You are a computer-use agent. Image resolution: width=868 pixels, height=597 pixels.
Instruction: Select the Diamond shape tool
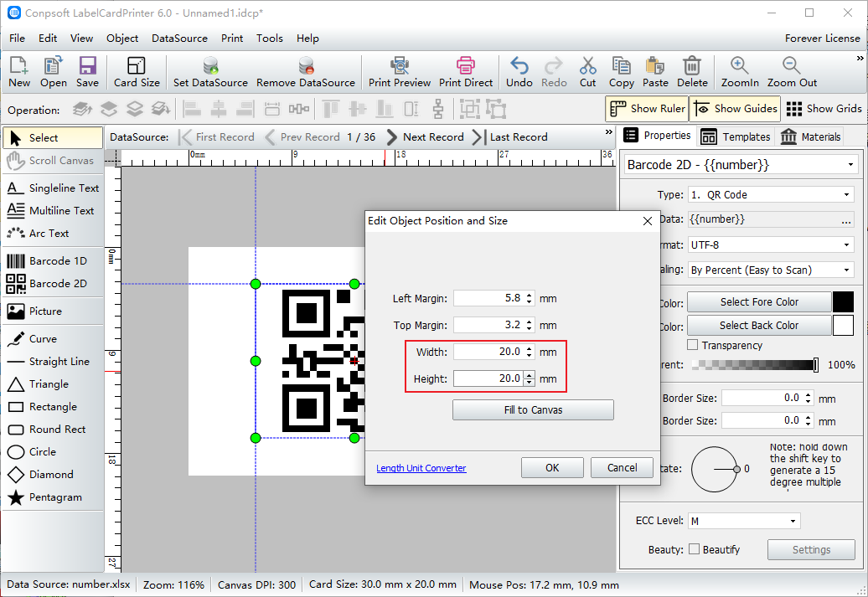53,475
